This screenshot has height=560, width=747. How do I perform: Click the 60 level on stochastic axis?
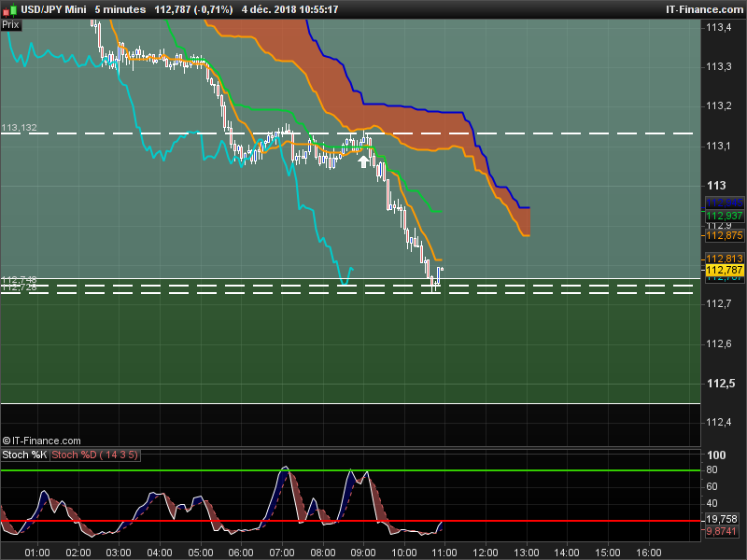pyautogui.click(x=712, y=486)
